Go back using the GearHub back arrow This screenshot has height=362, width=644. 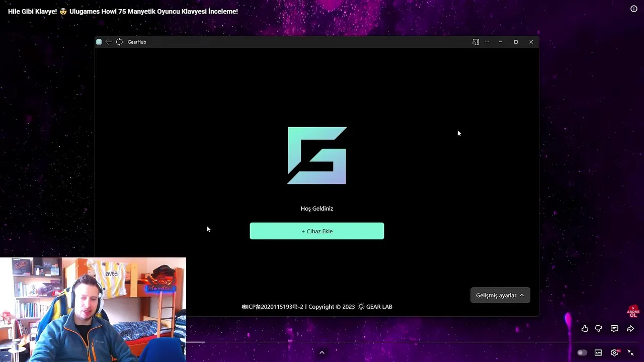pyautogui.click(x=109, y=42)
